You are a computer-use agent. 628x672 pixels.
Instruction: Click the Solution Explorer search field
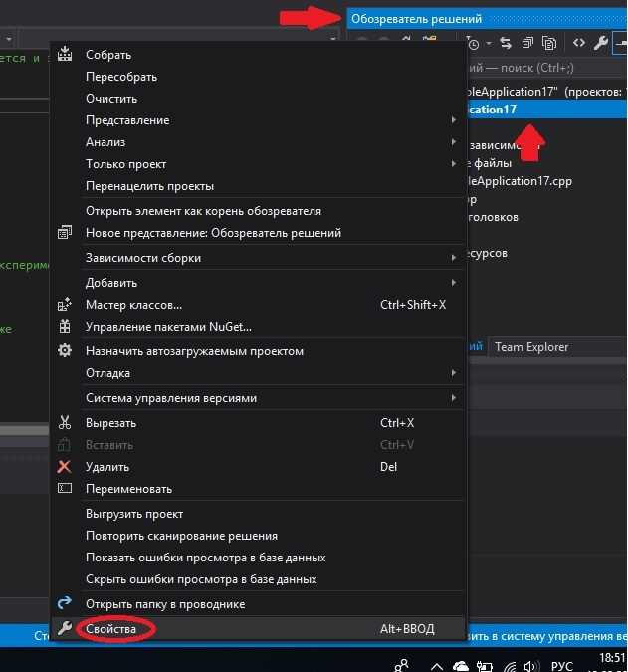point(547,68)
